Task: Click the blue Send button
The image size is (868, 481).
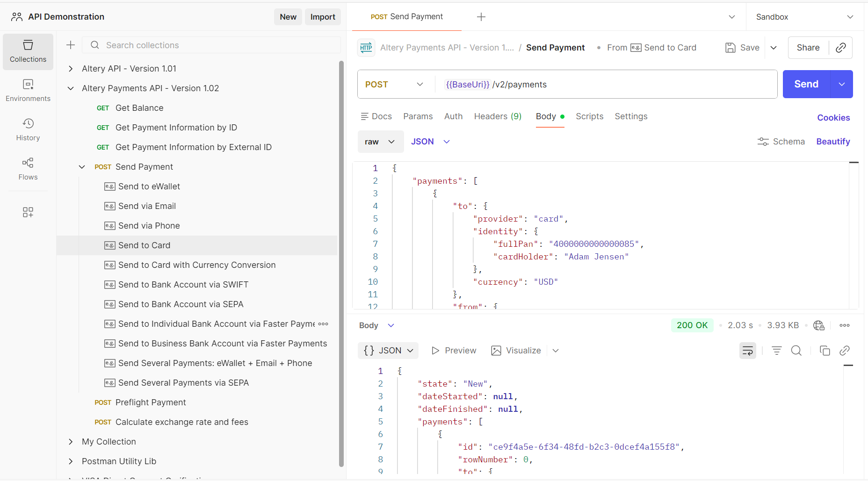Action: (806, 84)
